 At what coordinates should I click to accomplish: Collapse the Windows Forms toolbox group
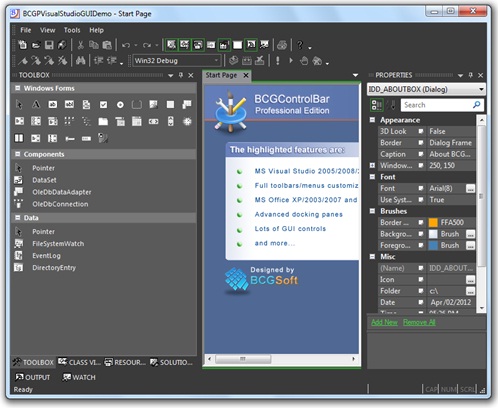[18, 88]
